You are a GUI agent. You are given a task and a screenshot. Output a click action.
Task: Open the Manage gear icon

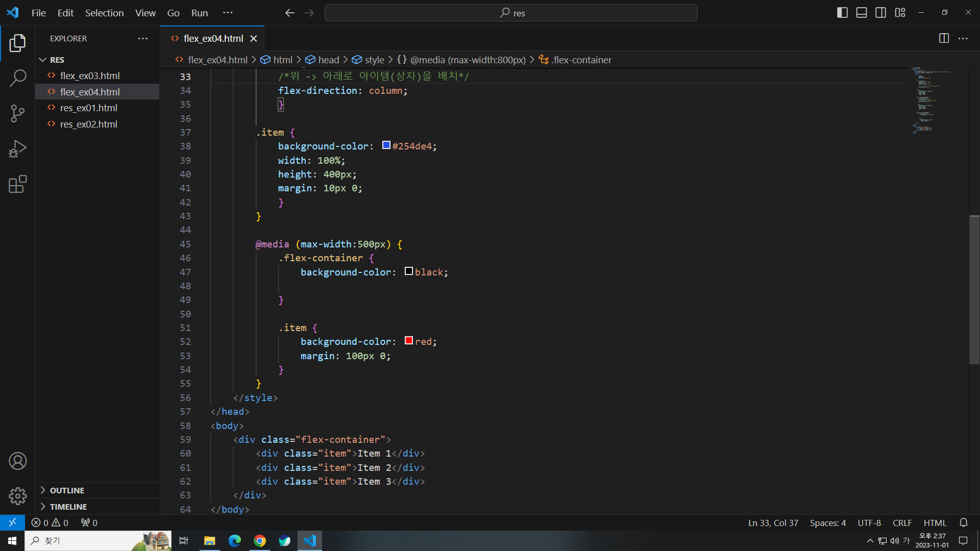(18, 496)
